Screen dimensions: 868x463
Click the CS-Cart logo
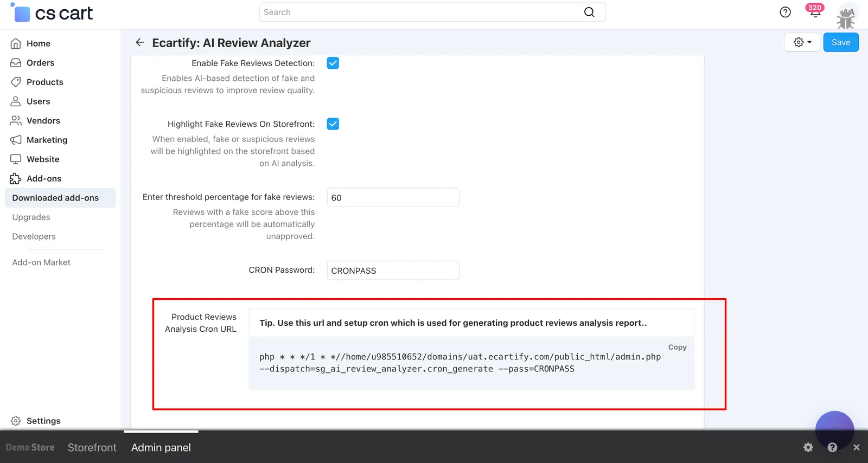click(52, 13)
